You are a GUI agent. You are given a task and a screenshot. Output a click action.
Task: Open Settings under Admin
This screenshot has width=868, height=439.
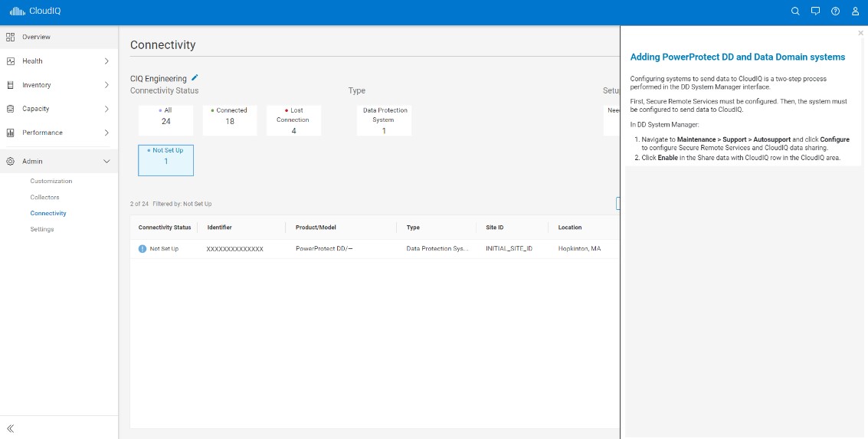coord(42,229)
